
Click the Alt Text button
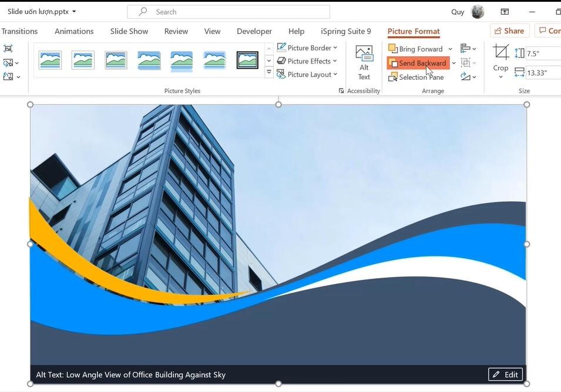coord(364,63)
